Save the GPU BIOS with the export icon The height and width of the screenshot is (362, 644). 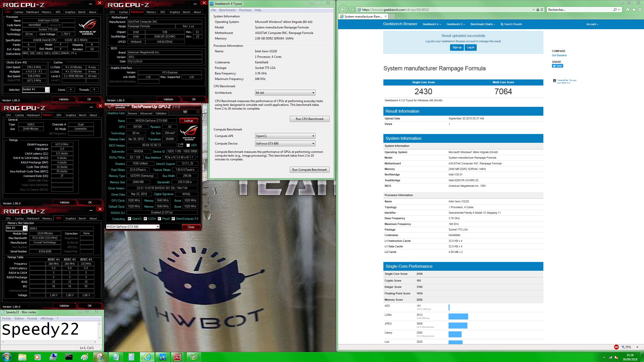point(181,145)
